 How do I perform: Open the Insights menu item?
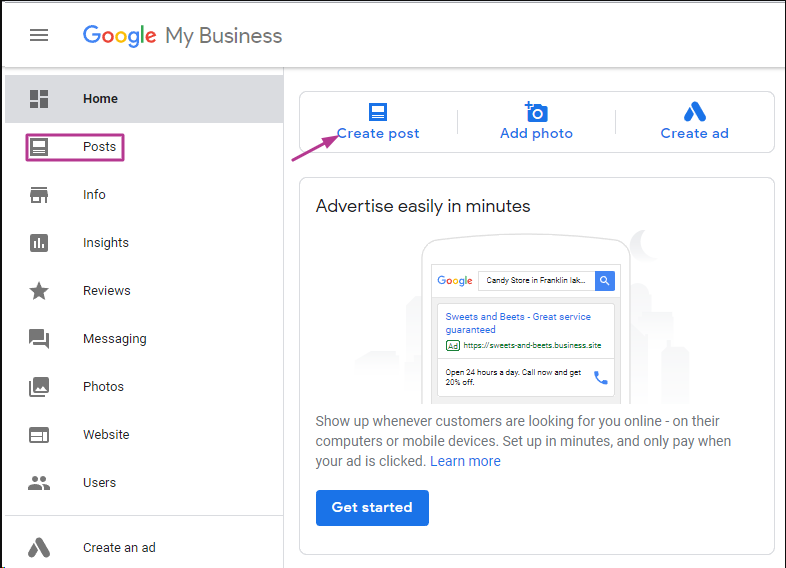pos(144,243)
